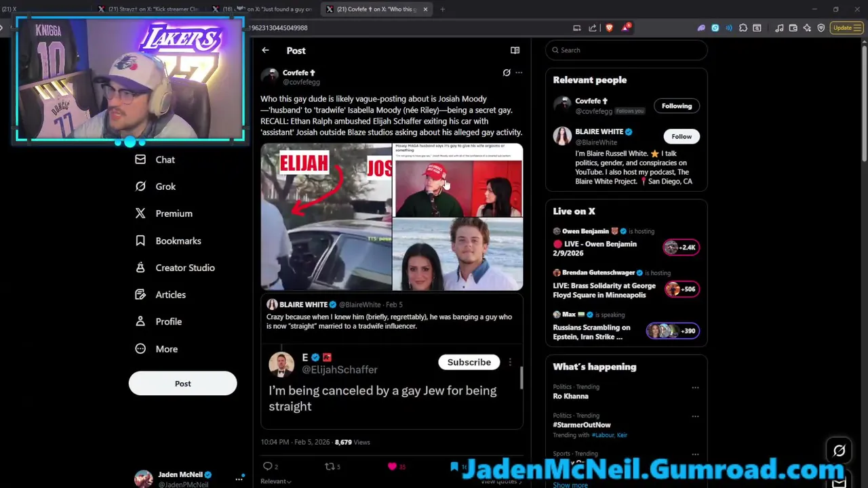The height and width of the screenshot is (488, 868).
Task: Click Grok icon on Covfefe's post
Action: [507, 73]
